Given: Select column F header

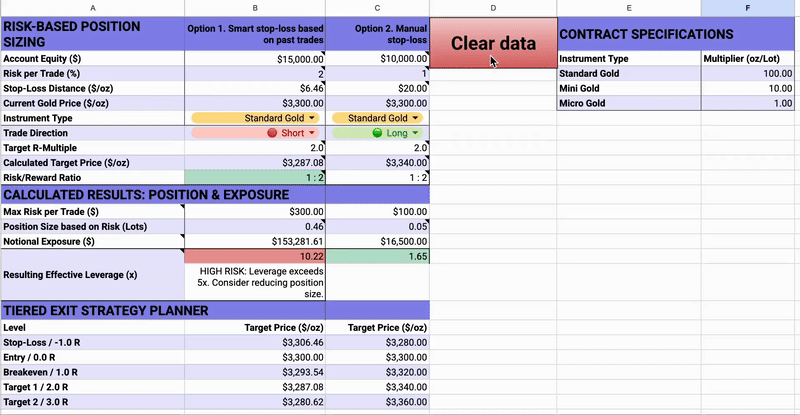Looking at the screenshot, I should click(x=747, y=8).
